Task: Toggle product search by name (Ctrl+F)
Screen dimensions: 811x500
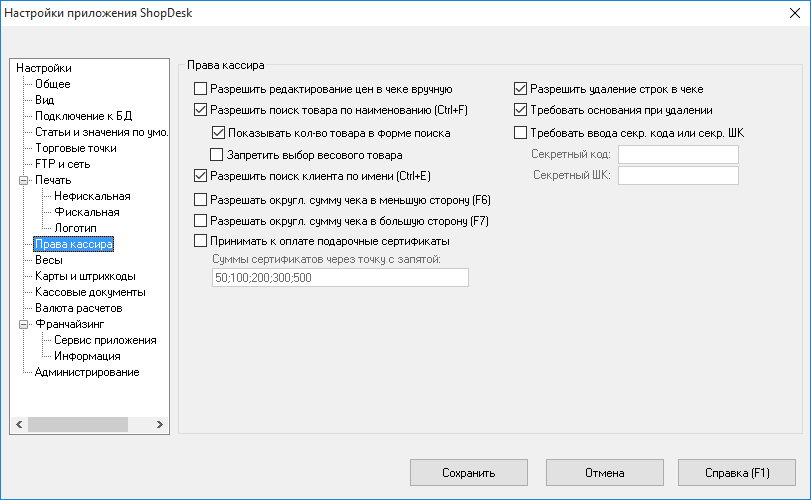Action: 201,110
